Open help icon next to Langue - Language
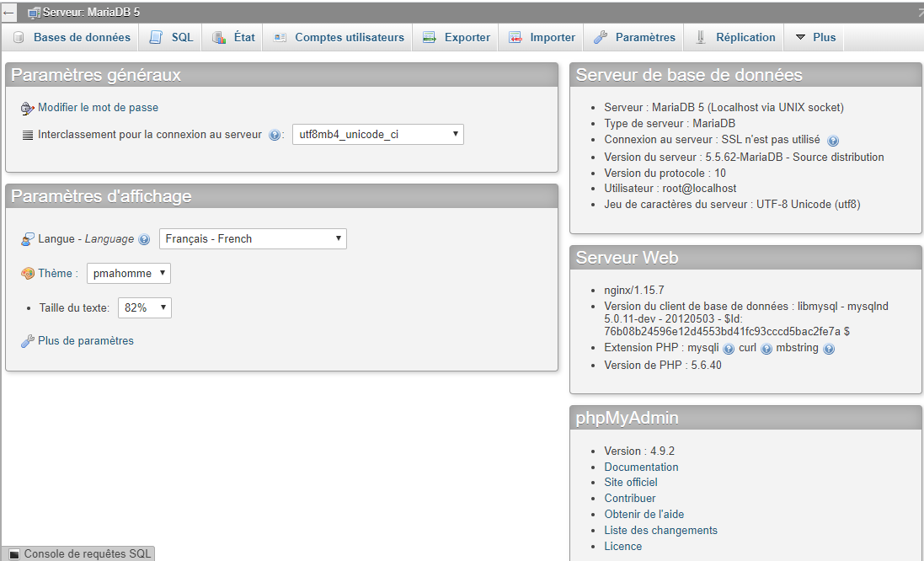924x561 pixels. click(x=144, y=239)
